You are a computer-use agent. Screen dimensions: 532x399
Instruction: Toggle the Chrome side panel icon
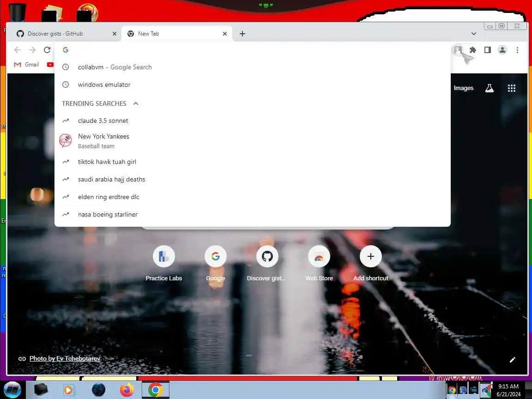point(488,50)
